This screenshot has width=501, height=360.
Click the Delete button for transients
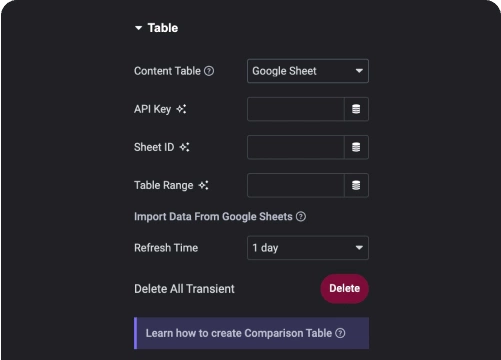pos(344,289)
